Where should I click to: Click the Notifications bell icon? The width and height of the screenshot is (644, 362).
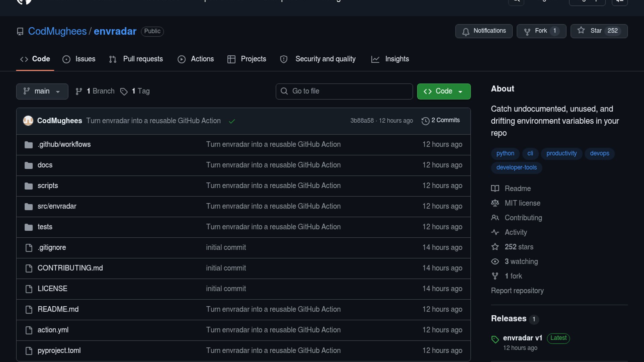[466, 31]
